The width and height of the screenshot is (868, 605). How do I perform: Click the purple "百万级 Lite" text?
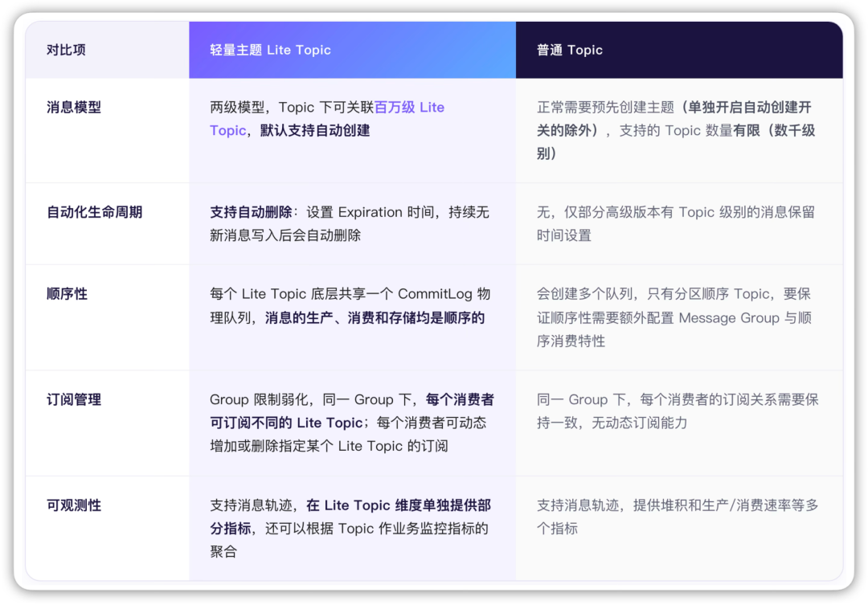pyautogui.click(x=410, y=107)
